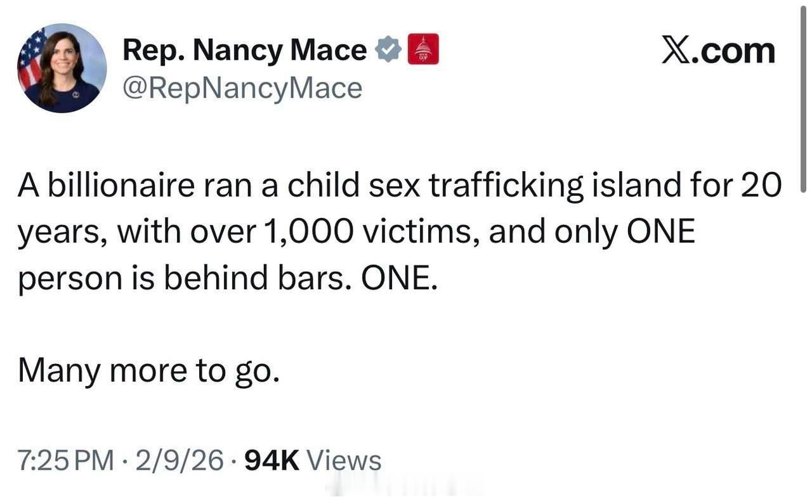Click the "Many more to go." line
The height and width of the screenshot is (504, 812).
(x=148, y=371)
